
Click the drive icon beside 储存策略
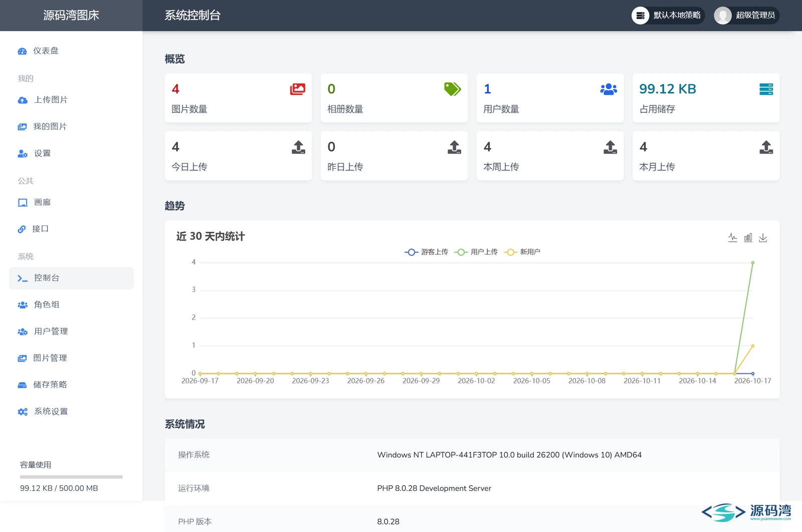(22, 385)
